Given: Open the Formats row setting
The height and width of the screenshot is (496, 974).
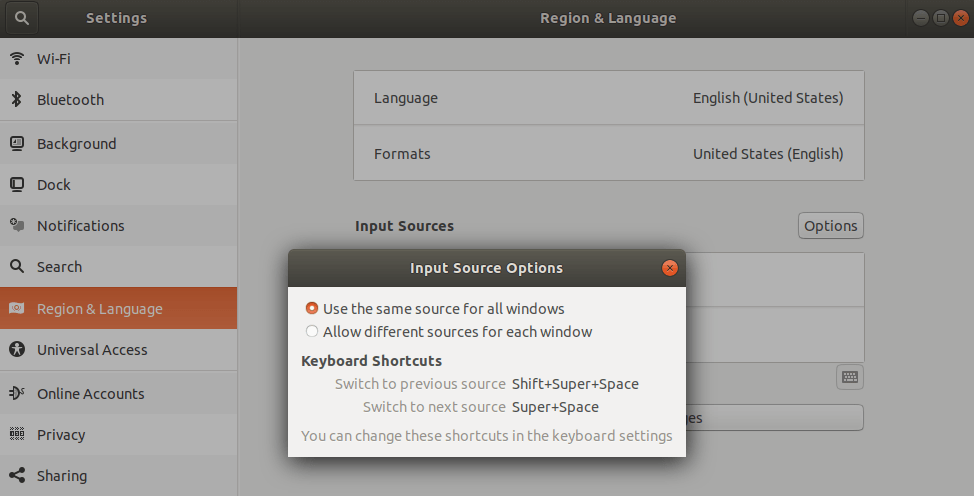Looking at the screenshot, I should pyautogui.click(x=608, y=154).
